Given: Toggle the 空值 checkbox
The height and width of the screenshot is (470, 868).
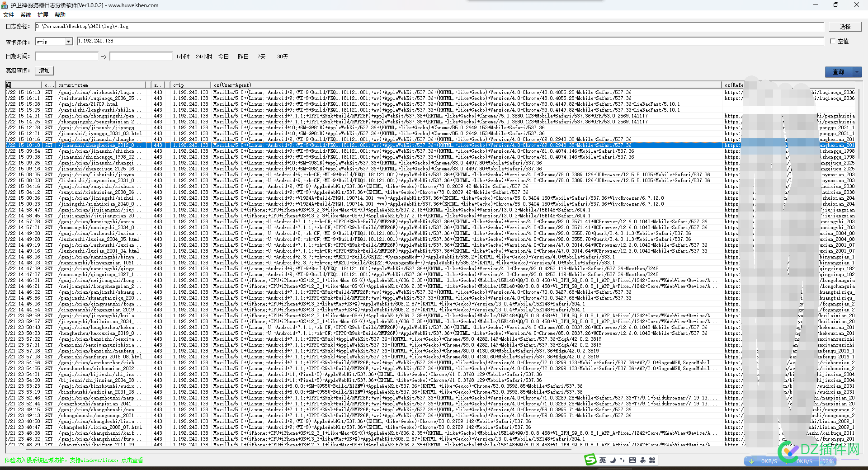Looking at the screenshot, I should 833,41.
